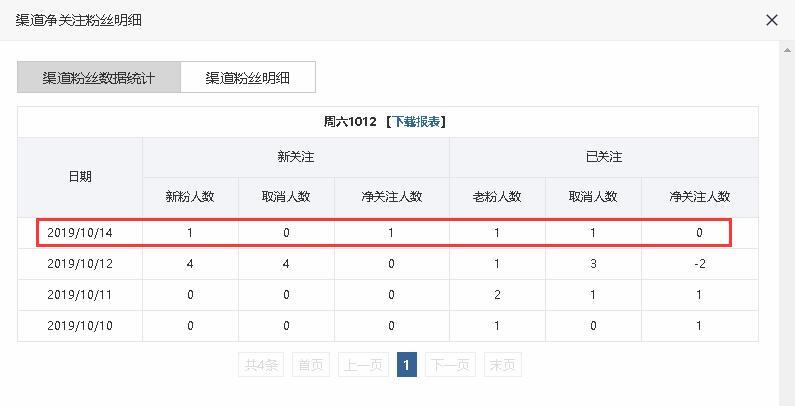
Task: Click the 2019/10/12 date cell
Action: [80, 264]
